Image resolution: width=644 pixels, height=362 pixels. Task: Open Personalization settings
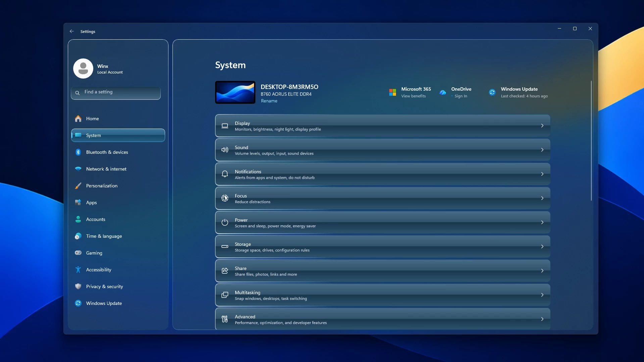tap(118, 186)
